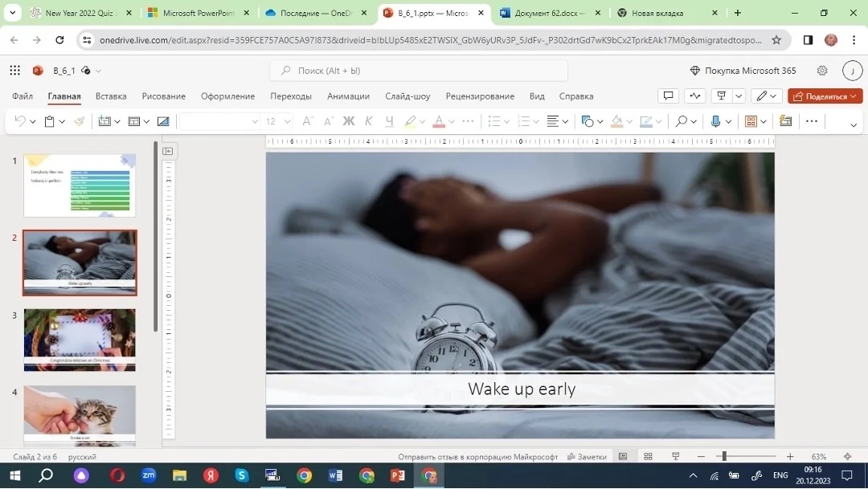Switch to slide sorter view icon
The width and height of the screenshot is (868, 489).
649,456
